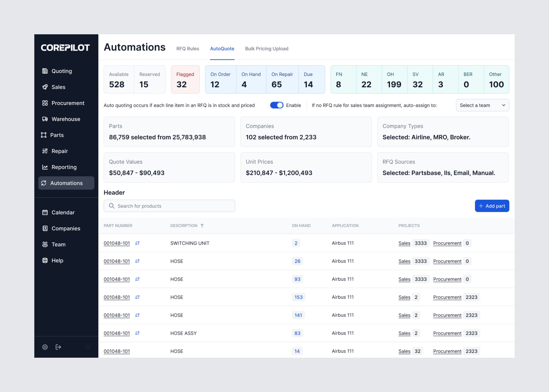Collapse the sidebar with double-chevron icon
The image size is (549, 392).
pos(88,347)
